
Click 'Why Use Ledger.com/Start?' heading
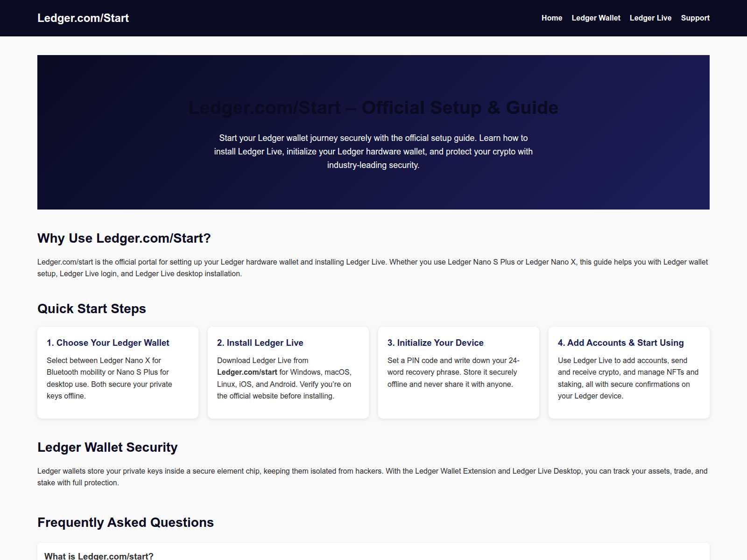(124, 238)
